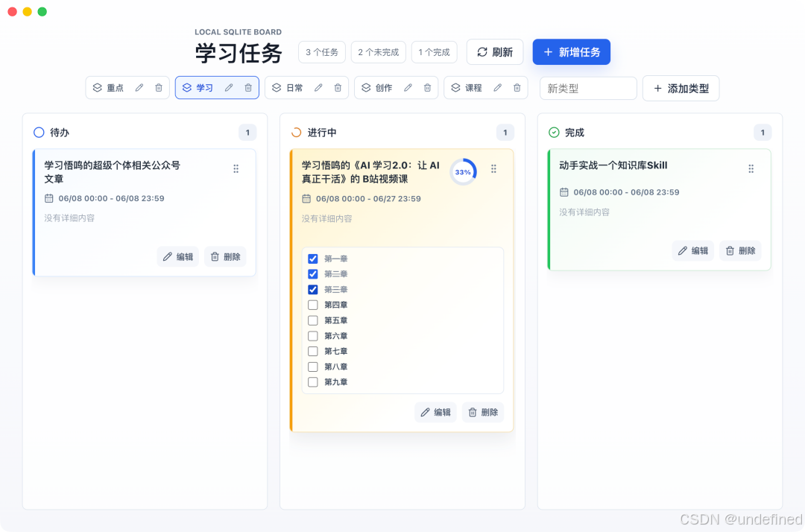Edit the 日常 category pencil icon
This screenshot has height=532, width=805.
coord(318,88)
